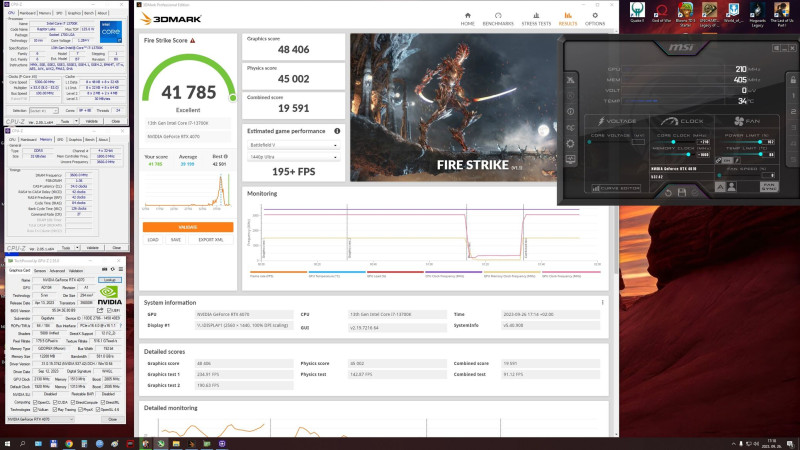This screenshot has height=450, width=800.
Task: Click the taskbar search magnifier
Action: [22, 444]
